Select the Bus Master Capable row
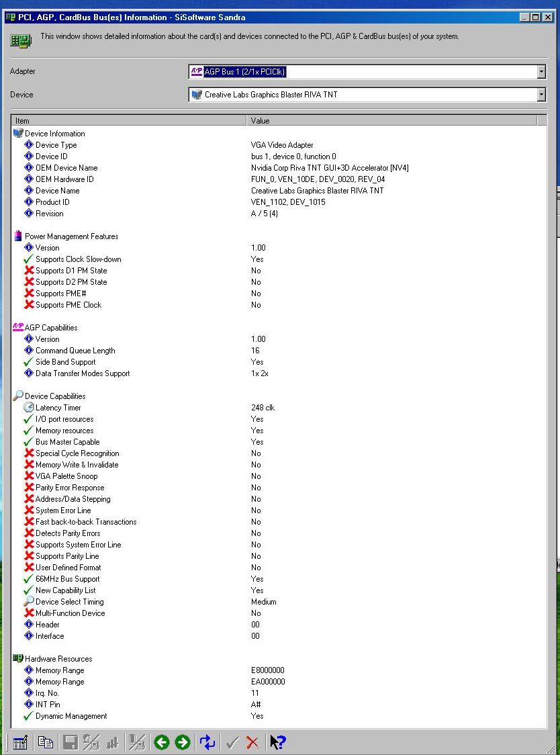Image resolution: width=560 pixels, height=755 pixels. click(279, 441)
